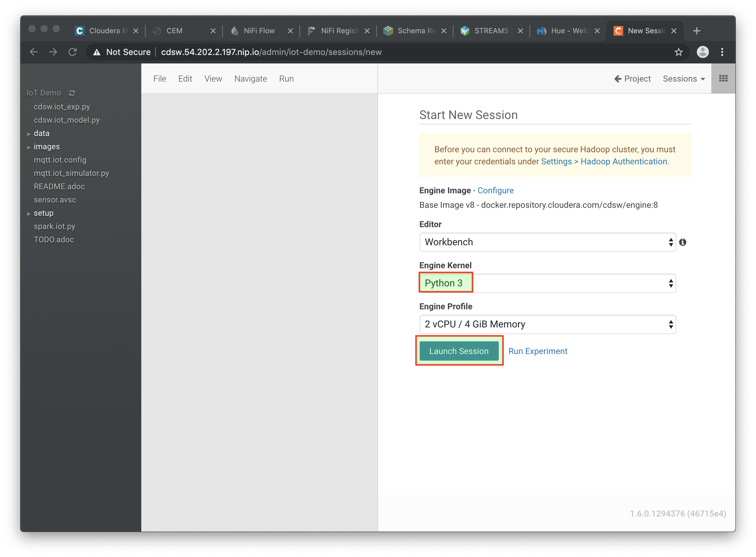
Task: Click the back arrow Project link
Action: coord(632,79)
